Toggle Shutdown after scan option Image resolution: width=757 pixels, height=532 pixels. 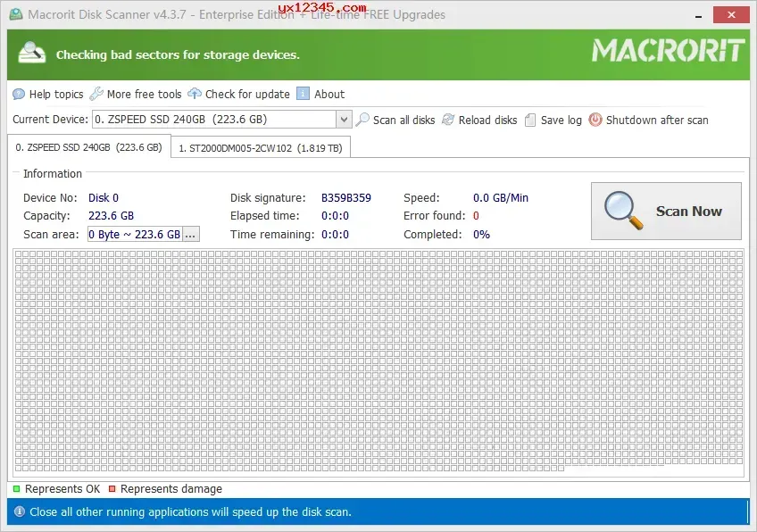click(x=657, y=120)
